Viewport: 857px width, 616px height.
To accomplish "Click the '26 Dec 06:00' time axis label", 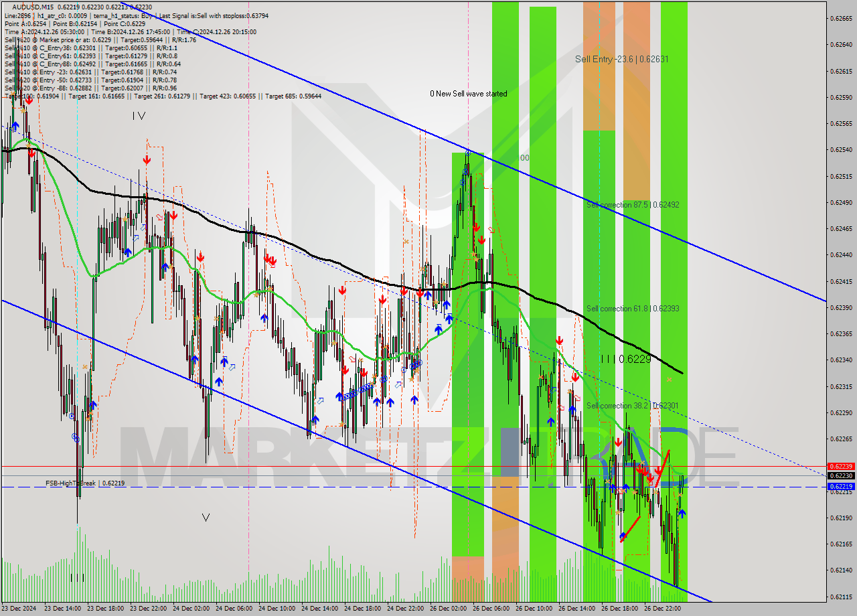I will (492, 609).
